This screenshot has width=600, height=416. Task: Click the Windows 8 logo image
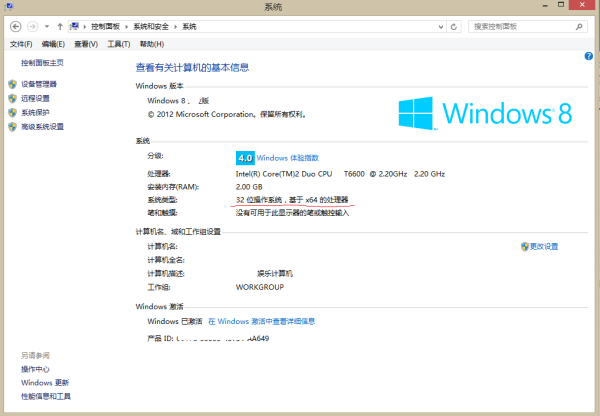(485, 113)
